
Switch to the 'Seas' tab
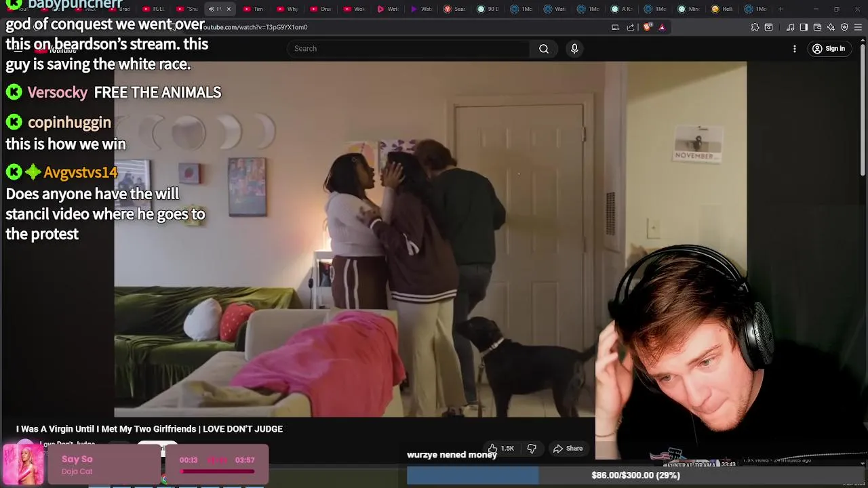[x=455, y=9]
